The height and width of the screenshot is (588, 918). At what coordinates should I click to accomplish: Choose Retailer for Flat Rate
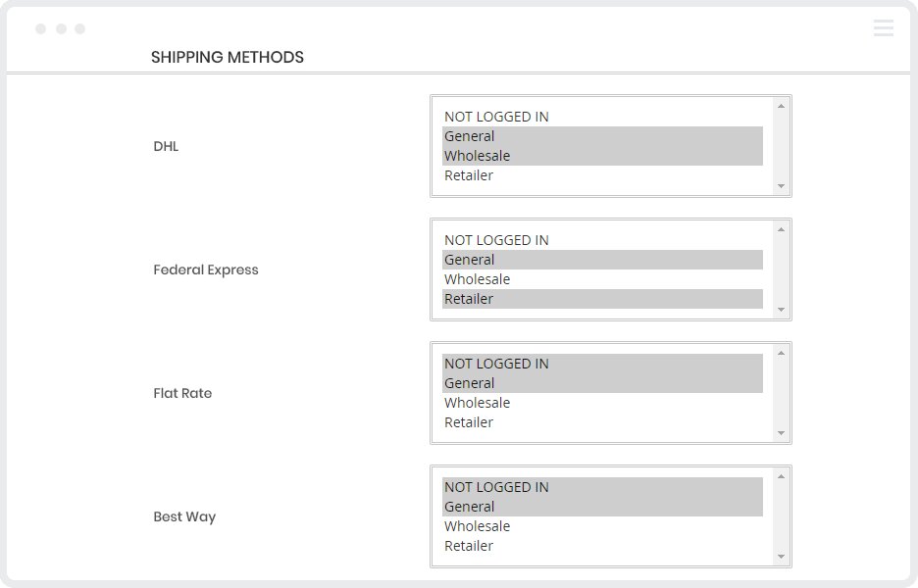click(469, 422)
